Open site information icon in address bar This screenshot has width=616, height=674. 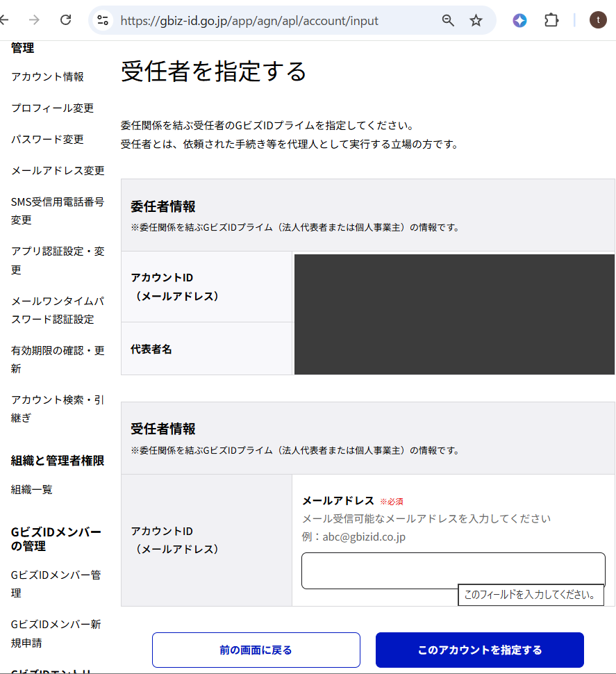click(103, 20)
